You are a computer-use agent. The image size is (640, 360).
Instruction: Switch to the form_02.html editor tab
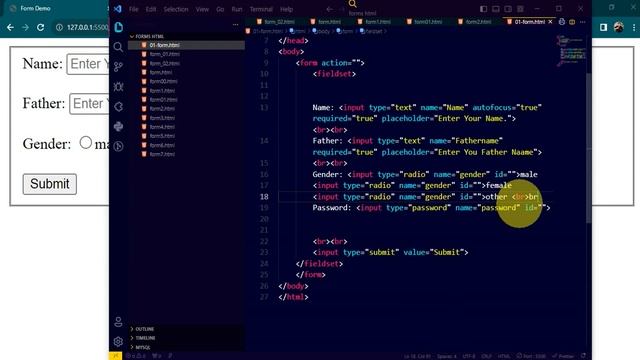[276, 22]
